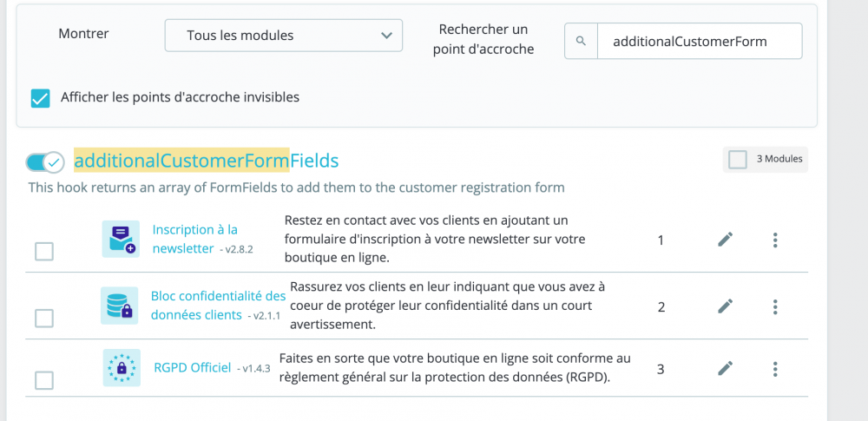Open three-dot menu for newsletter module
868x421 pixels.
click(775, 240)
